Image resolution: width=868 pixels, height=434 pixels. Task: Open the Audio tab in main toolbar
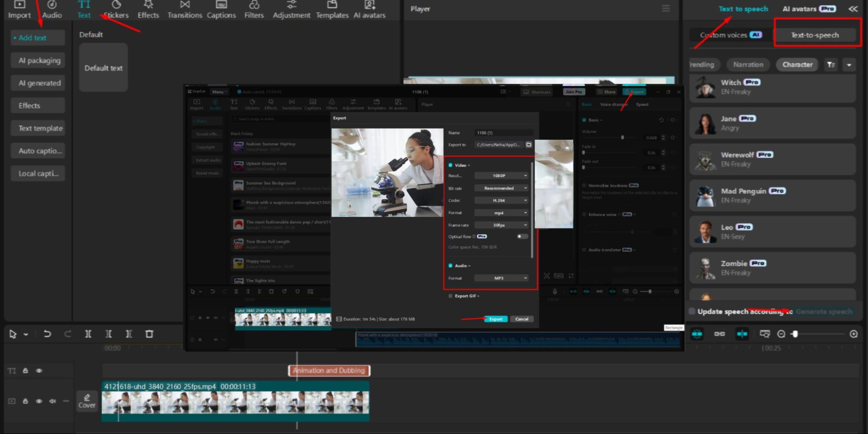pyautogui.click(x=52, y=10)
